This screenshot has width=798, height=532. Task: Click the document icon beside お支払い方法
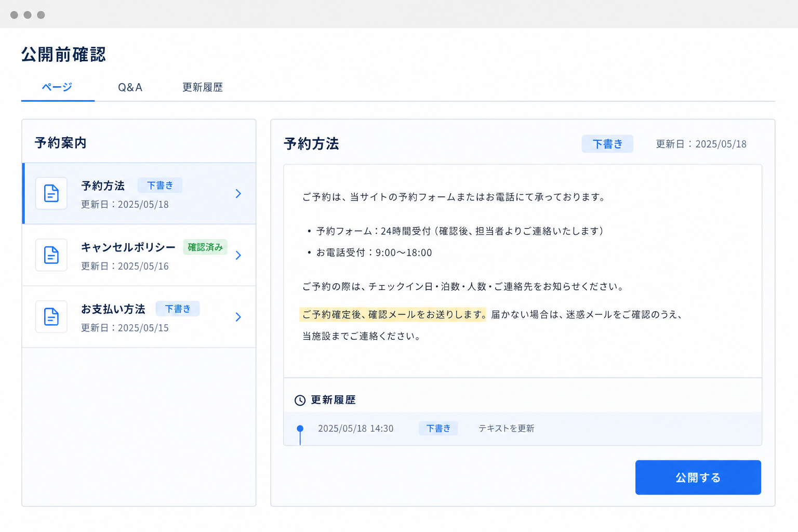51,316
